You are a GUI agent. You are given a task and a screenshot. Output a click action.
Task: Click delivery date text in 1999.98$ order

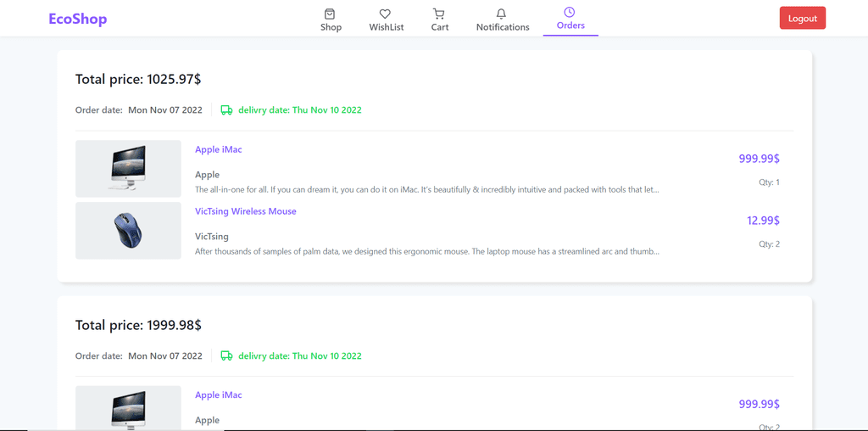299,355
